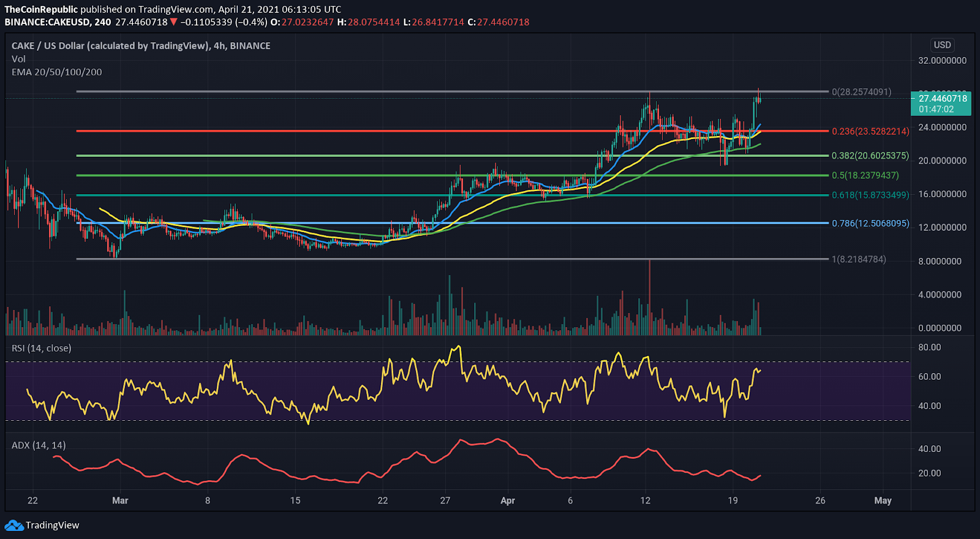The width and height of the screenshot is (980, 539).
Task: Click the low value L:26.8417714
Action: [x=434, y=22]
